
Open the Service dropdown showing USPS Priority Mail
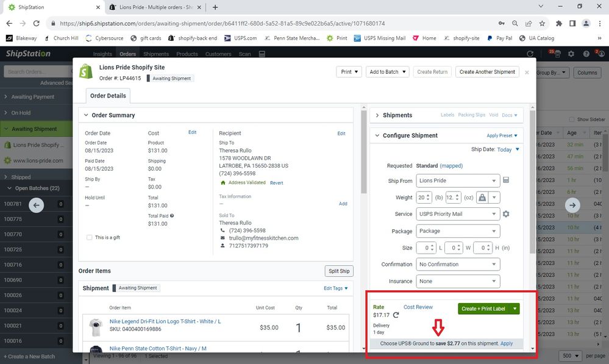click(x=458, y=214)
